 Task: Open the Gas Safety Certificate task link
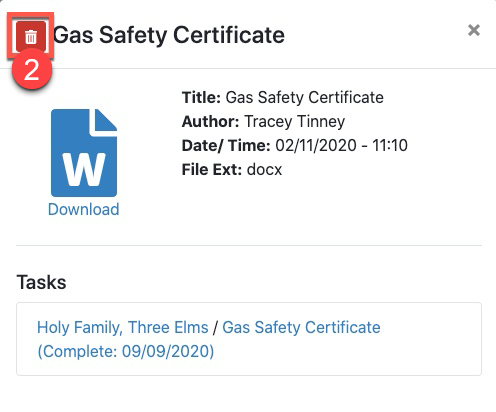(301, 327)
